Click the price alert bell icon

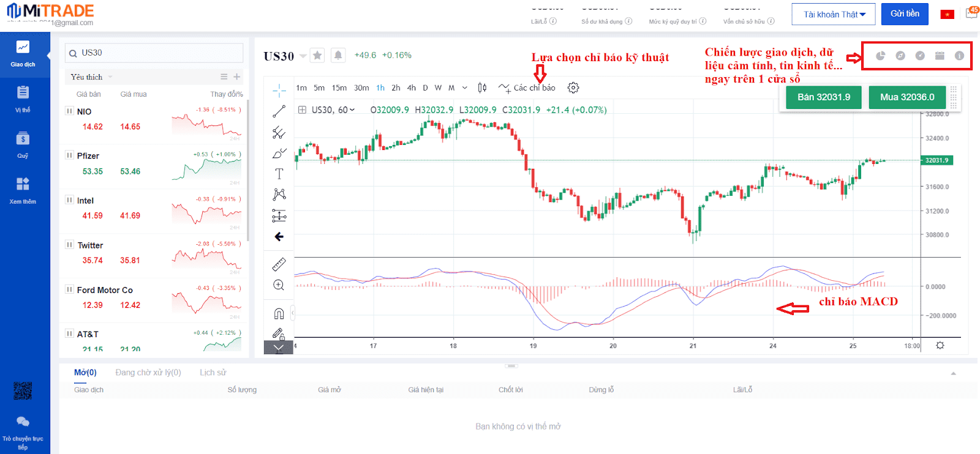(338, 56)
